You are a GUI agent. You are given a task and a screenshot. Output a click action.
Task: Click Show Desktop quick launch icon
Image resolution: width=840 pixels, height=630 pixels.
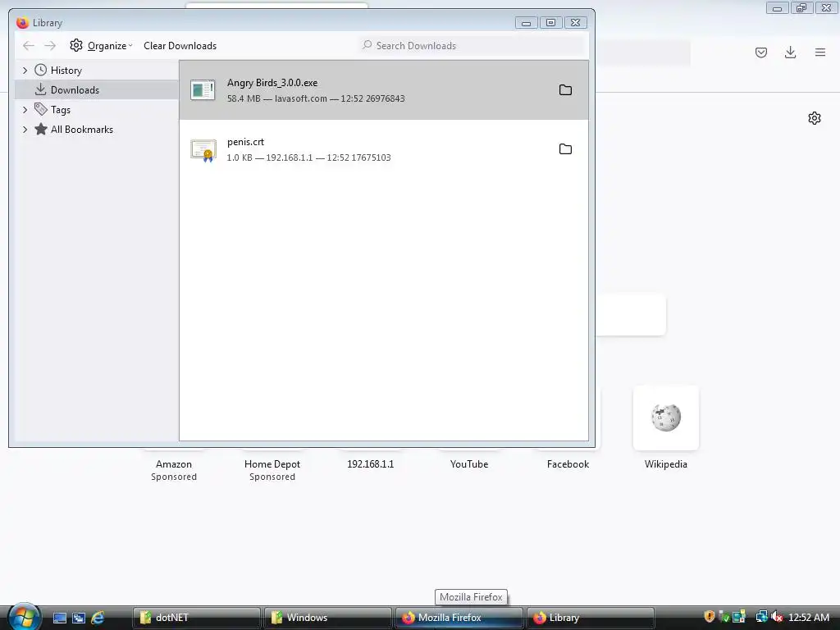(59, 618)
